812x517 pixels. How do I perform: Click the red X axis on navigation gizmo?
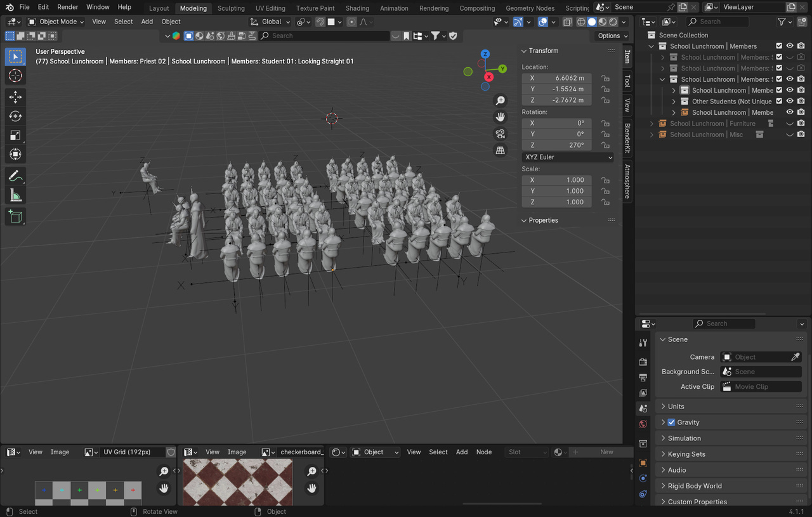(488, 77)
